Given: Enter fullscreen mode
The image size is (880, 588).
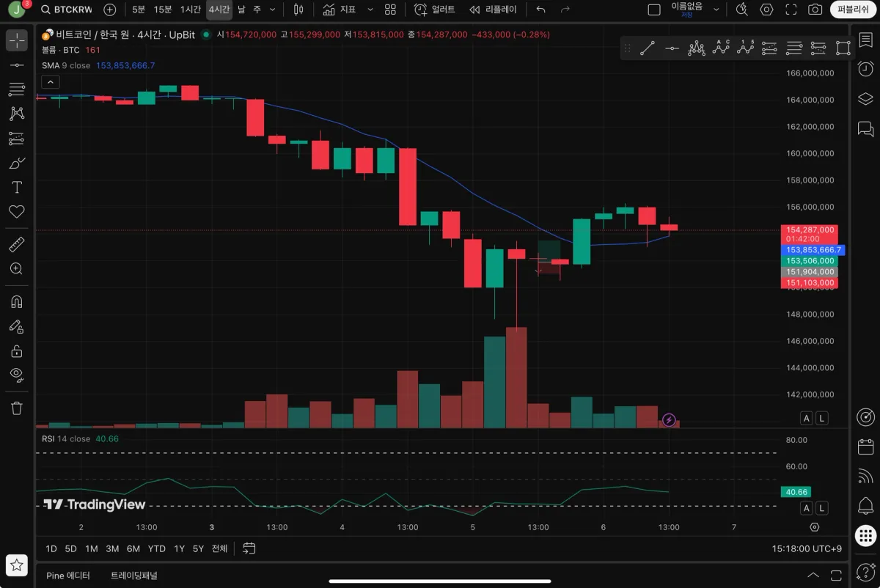Looking at the screenshot, I should click(791, 10).
